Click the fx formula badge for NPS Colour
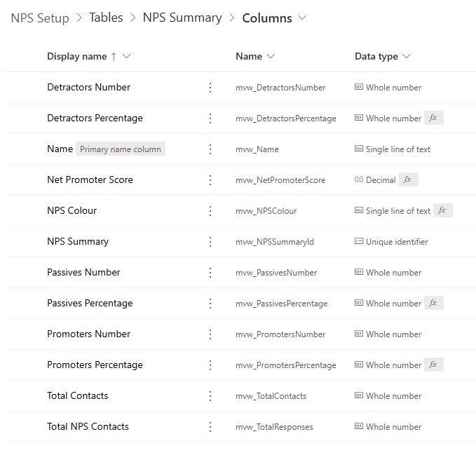The height and width of the screenshot is (455, 476). point(442,211)
